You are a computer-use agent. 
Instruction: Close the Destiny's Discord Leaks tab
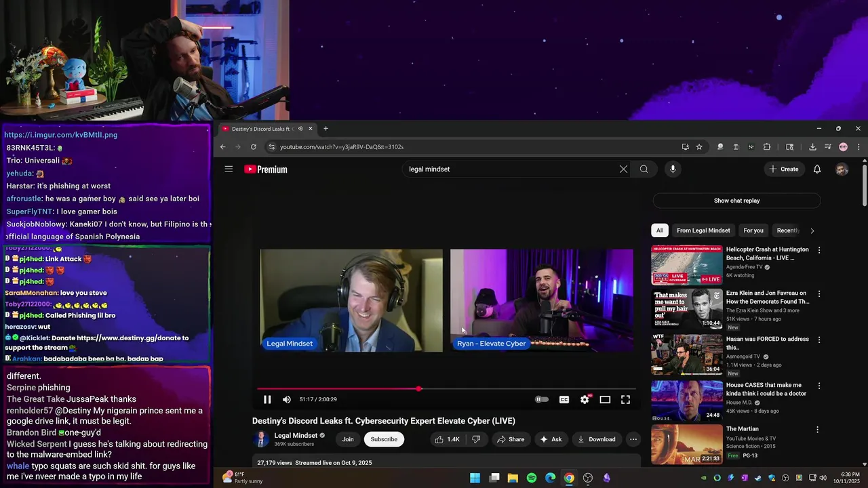[311, 129]
